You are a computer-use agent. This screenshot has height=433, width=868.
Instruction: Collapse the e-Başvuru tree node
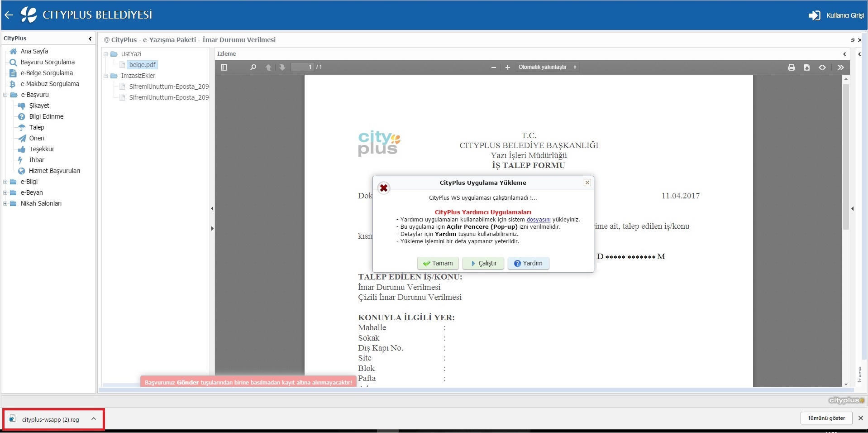click(5, 95)
